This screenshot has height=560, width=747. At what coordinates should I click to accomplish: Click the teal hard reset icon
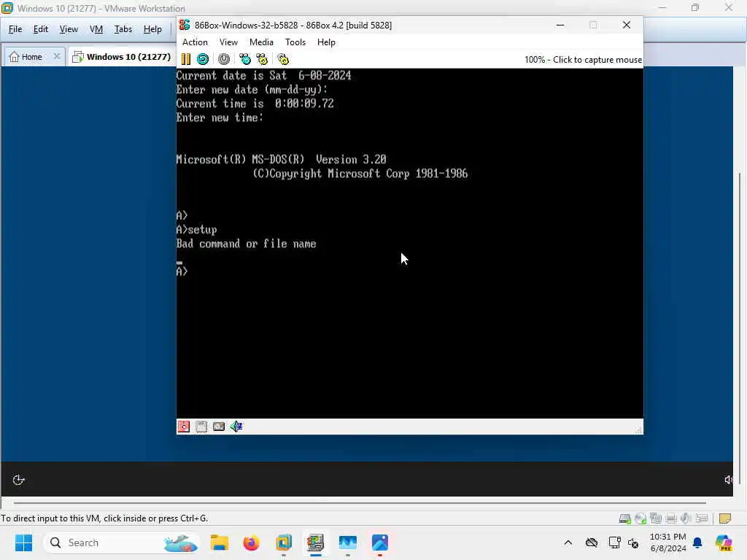pos(203,59)
